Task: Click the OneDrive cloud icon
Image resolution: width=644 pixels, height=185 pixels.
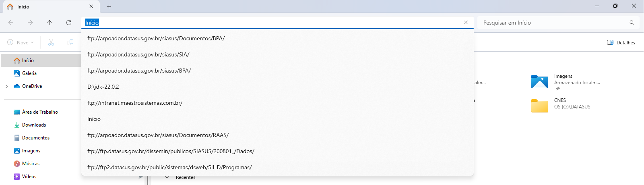Action: 17,86
